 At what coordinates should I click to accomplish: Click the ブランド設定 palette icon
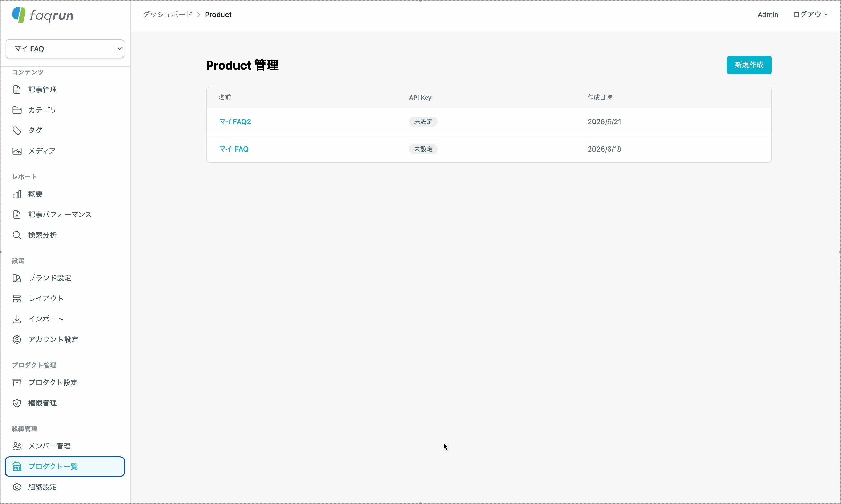click(x=17, y=278)
